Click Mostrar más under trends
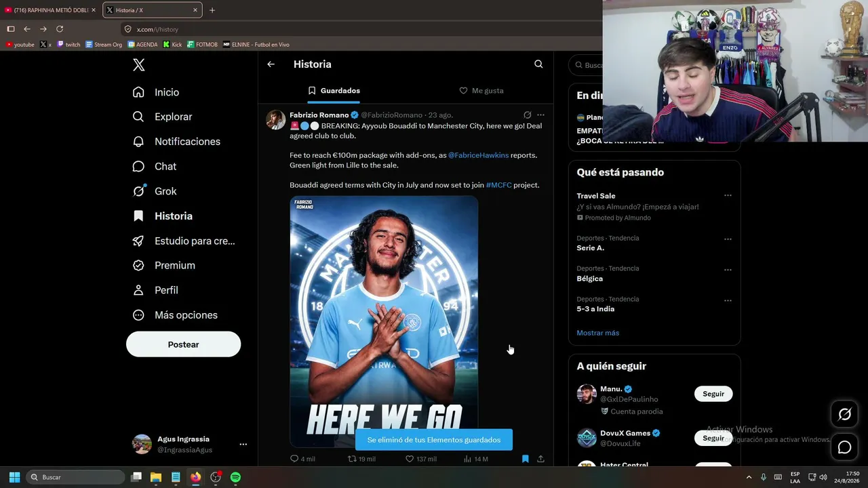The height and width of the screenshot is (488, 868). [597, 333]
